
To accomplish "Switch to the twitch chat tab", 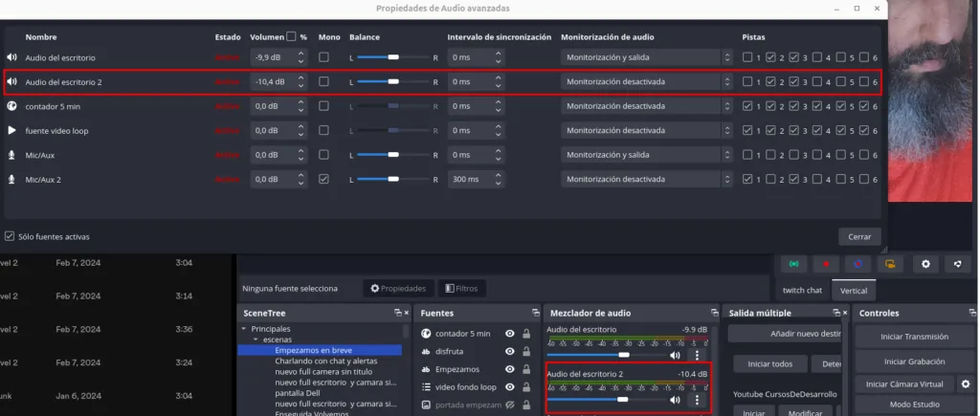I will coord(802,290).
